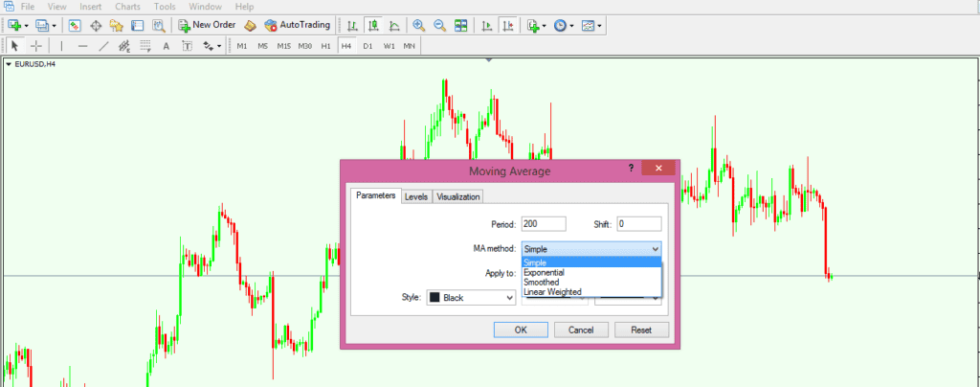Click the Zoom Out magnifier

(440, 26)
